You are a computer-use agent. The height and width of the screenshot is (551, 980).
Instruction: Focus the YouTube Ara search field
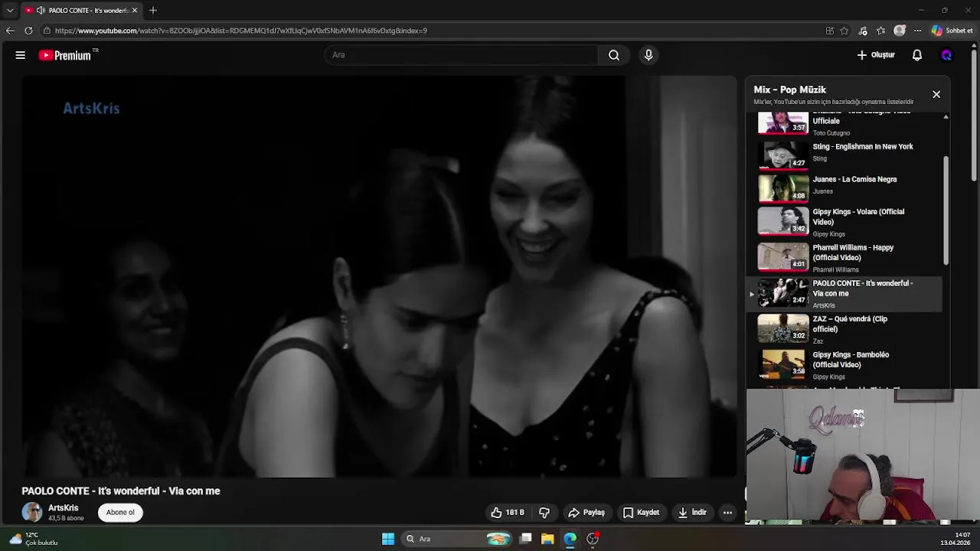point(461,55)
